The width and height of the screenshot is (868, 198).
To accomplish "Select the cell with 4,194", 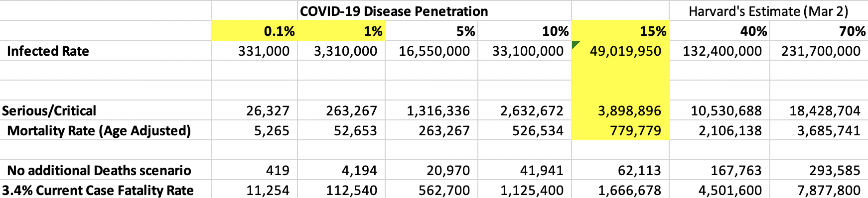I will tap(341, 170).
